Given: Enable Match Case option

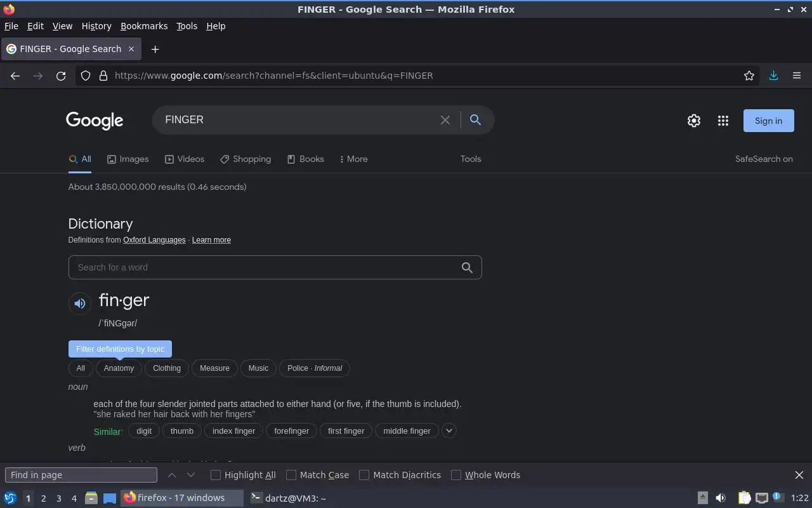Looking at the screenshot, I should point(291,475).
